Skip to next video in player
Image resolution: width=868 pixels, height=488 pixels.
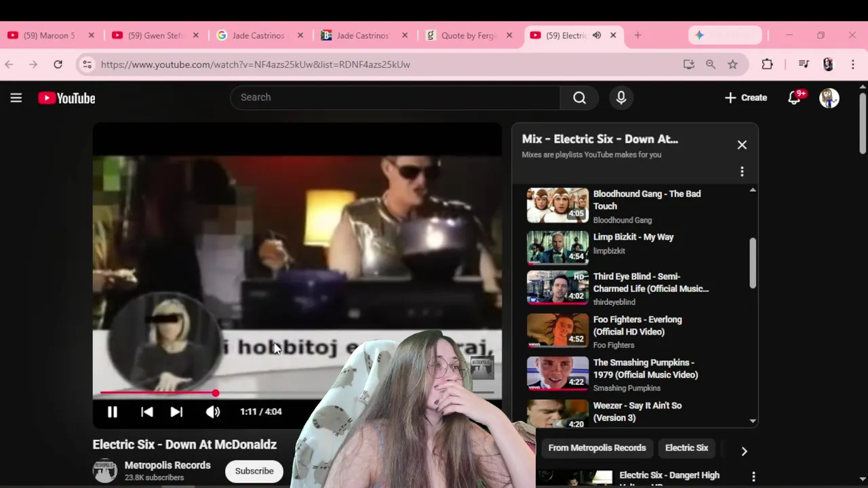(176, 411)
